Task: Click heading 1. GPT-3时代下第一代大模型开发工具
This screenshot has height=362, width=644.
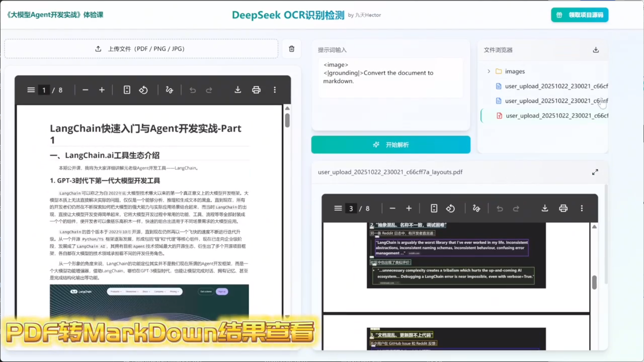Action: coord(105,181)
